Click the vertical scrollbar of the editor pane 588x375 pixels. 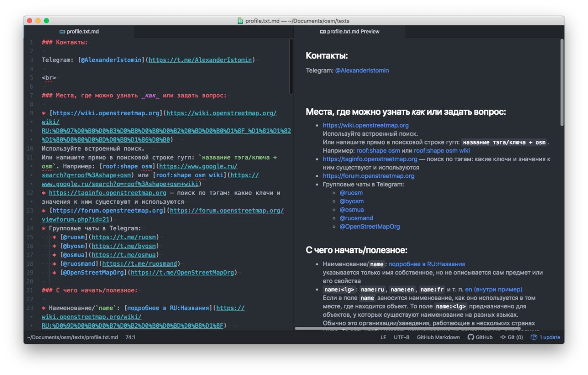[291, 67]
